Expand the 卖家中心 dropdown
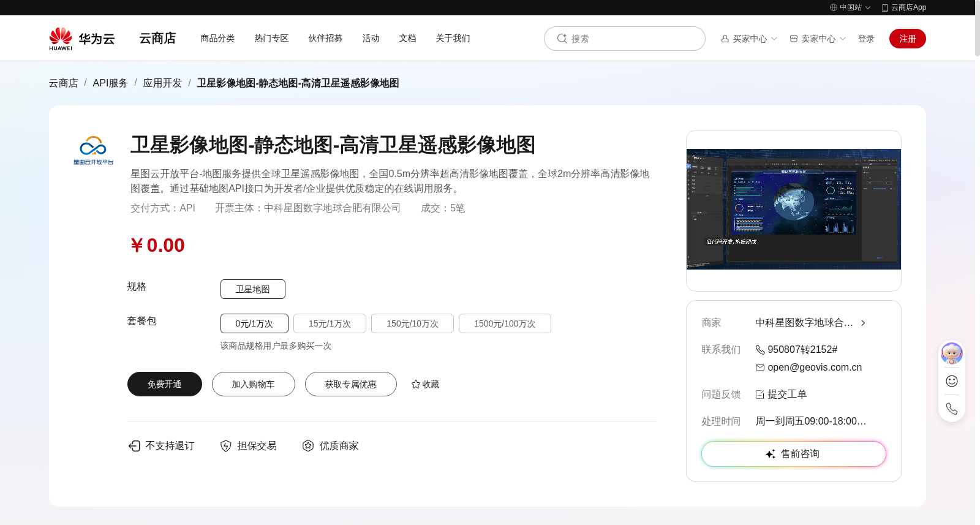The height and width of the screenshot is (525, 980). point(843,39)
